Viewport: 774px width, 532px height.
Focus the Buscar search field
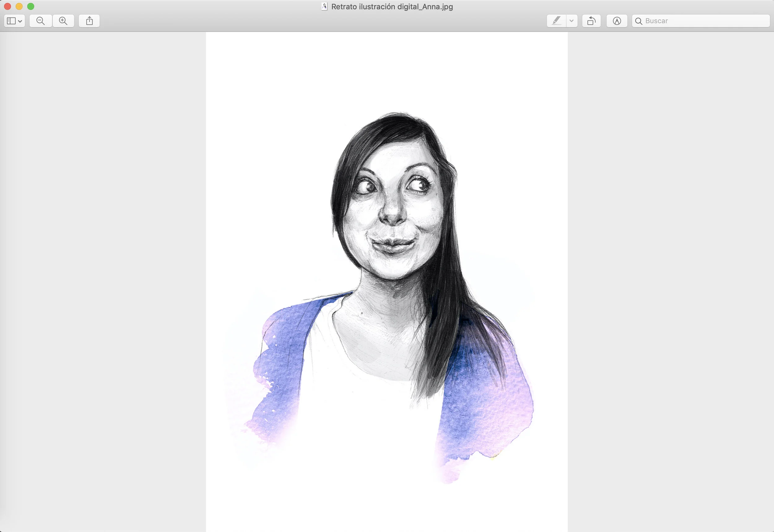click(x=701, y=21)
